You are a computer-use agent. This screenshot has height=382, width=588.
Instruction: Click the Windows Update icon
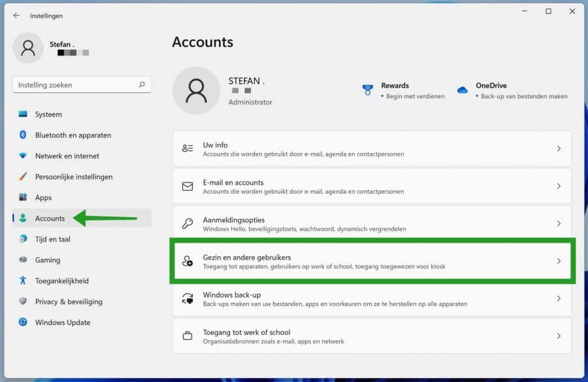pos(22,322)
